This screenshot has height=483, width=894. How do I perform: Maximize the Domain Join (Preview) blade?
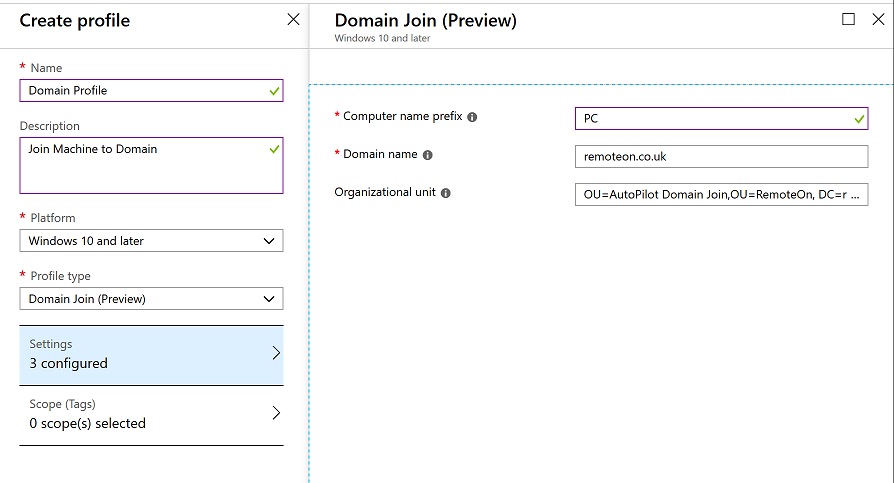pos(848,19)
